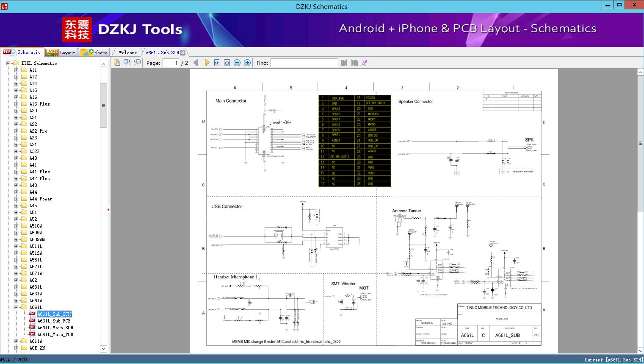Viewport: 644px width, 364px height.
Task: Zoom out with the minus icon
Action: [x=237, y=63]
